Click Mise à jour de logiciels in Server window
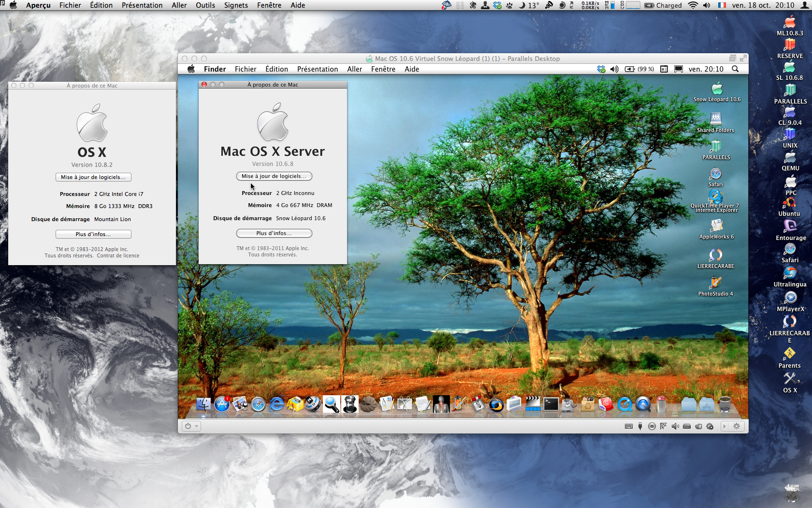The height and width of the screenshot is (508, 812). click(274, 176)
